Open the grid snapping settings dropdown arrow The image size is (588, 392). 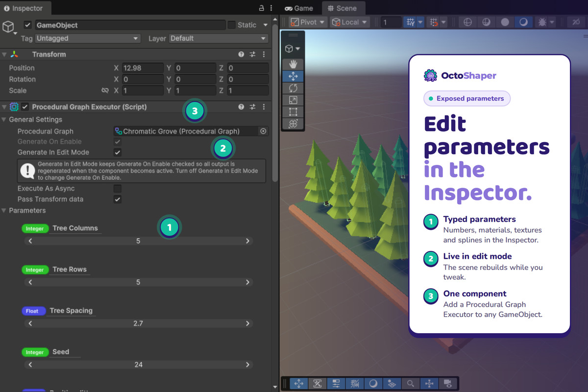click(x=443, y=22)
